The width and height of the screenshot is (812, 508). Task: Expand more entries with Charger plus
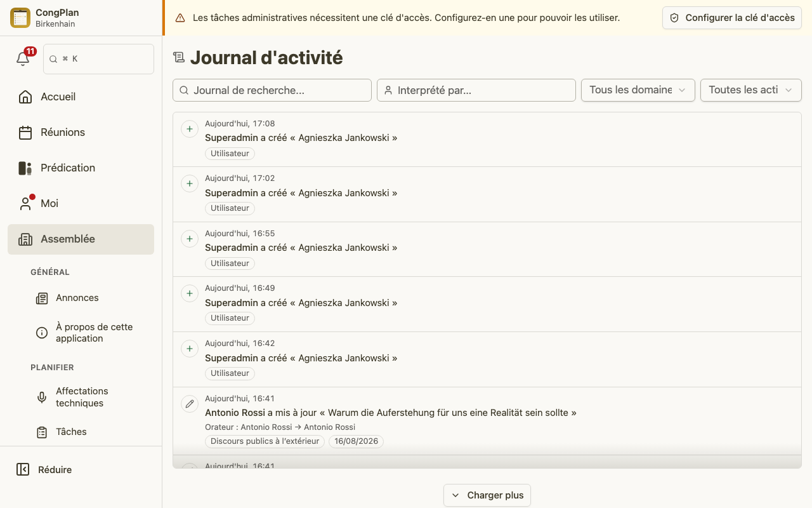point(487,495)
